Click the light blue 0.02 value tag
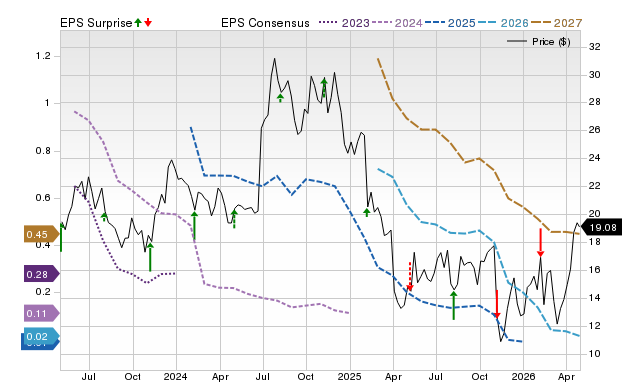This screenshot has width=640, height=382. [x=41, y=336]
